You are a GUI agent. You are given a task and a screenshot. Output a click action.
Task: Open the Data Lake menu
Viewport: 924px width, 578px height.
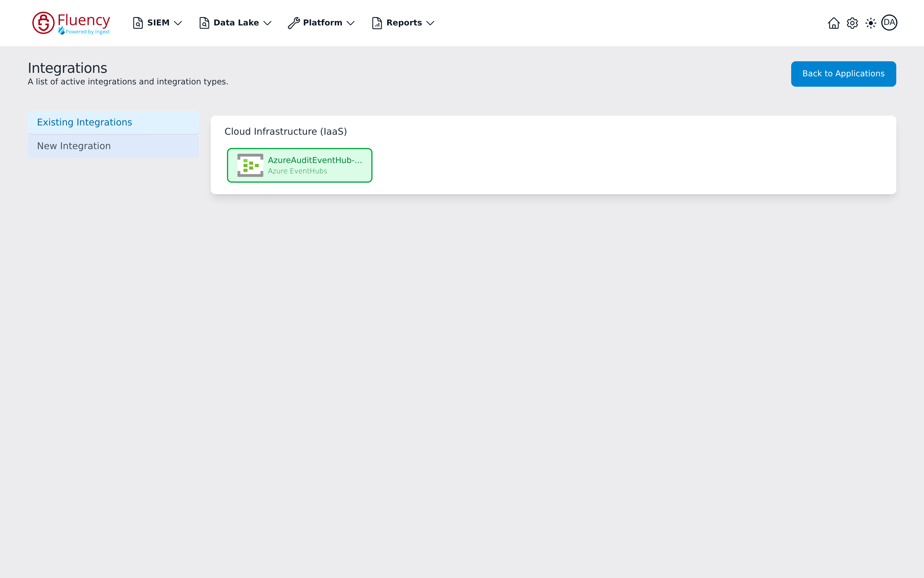(x=236, y=23)
